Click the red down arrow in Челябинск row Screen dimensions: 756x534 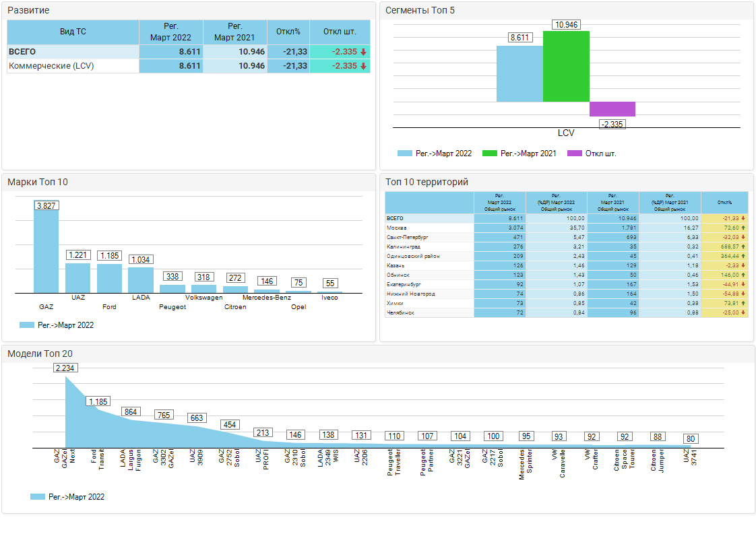pos(743,313)
